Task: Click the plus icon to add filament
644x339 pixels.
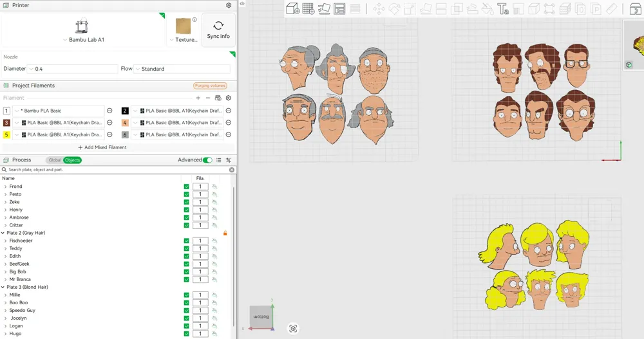Action: (x=198, y=98)
